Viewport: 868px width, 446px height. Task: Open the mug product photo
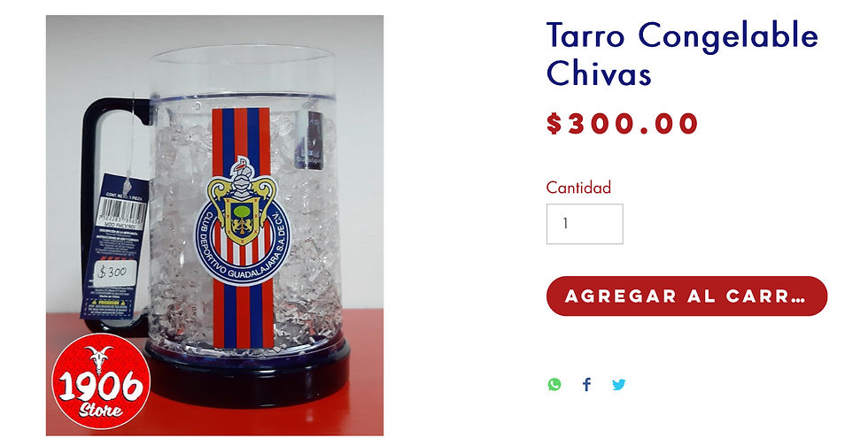[214, 226]
